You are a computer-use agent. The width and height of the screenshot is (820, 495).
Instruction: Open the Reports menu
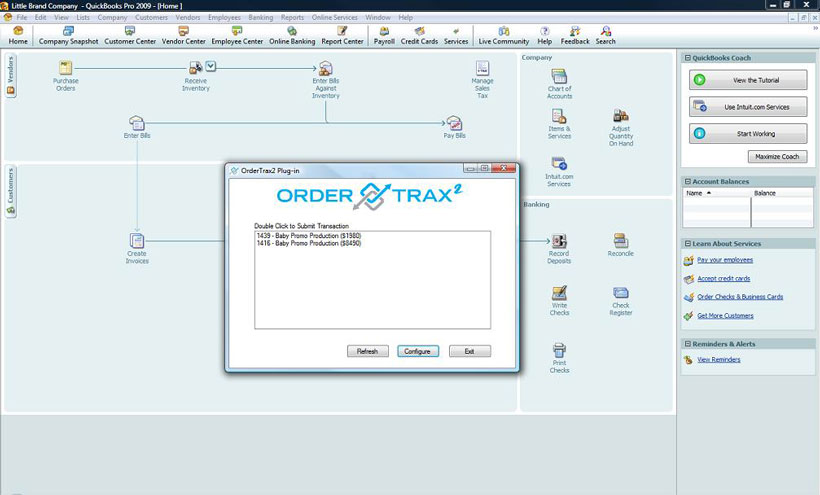click(292, 17)
